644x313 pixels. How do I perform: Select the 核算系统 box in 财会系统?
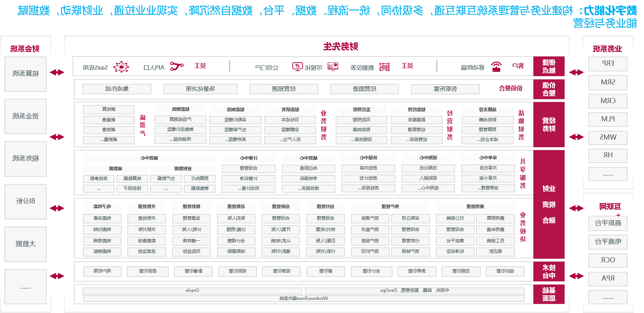[25, 74]
